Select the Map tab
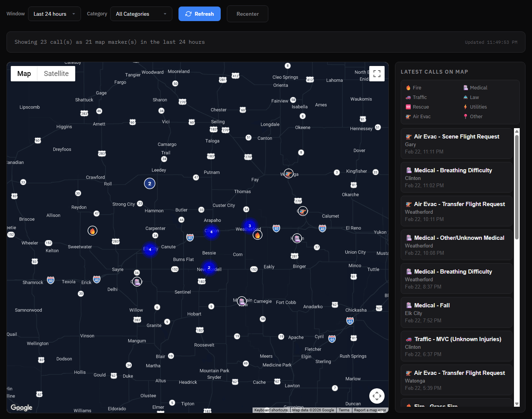Screen dimensions: 532x419 tap(24, 73)
